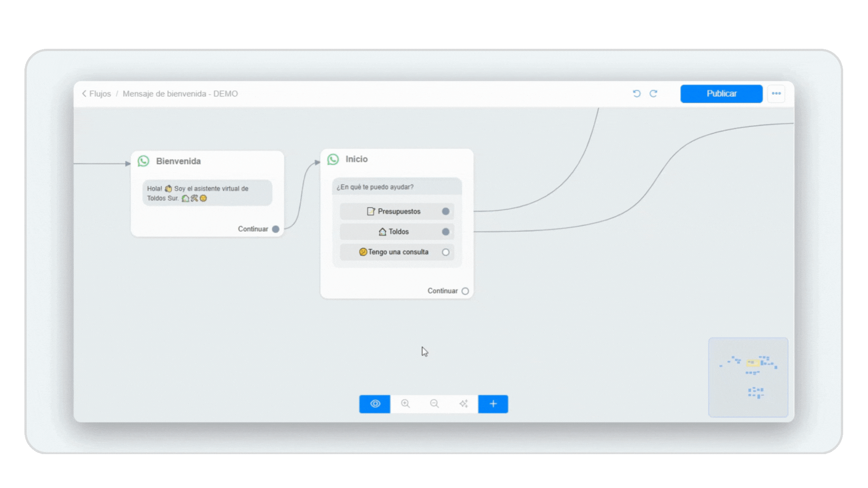Open the three-dots more options menu

point(776,94)
